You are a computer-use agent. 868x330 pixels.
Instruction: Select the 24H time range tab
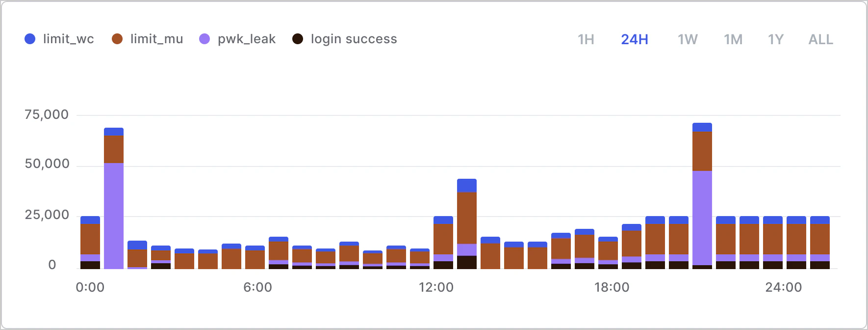pyautogui.click(x=635, y=39)
